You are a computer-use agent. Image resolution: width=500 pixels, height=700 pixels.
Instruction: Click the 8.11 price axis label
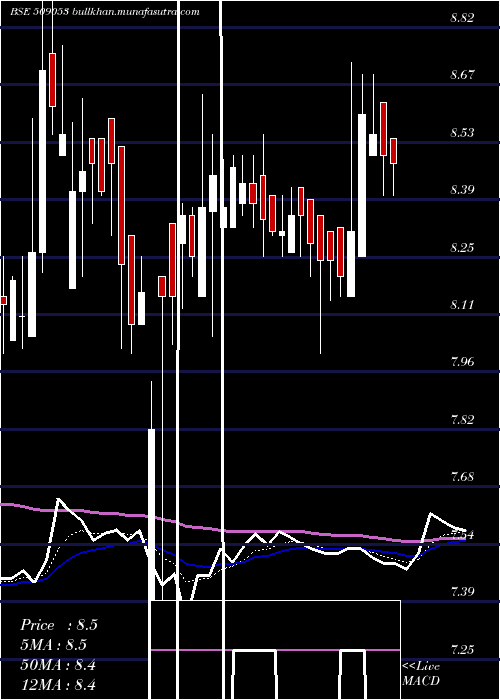click(x=462, y=304)
